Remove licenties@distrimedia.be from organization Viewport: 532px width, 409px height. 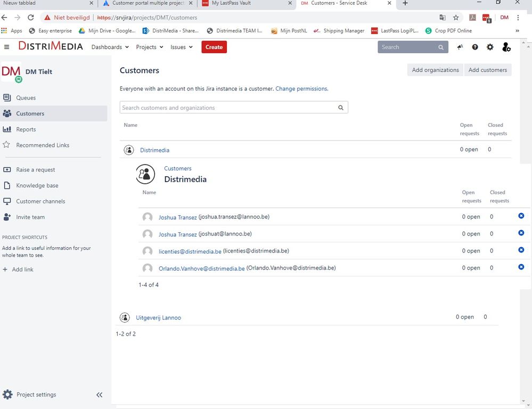pyautogui.click(x=521, y=250)
